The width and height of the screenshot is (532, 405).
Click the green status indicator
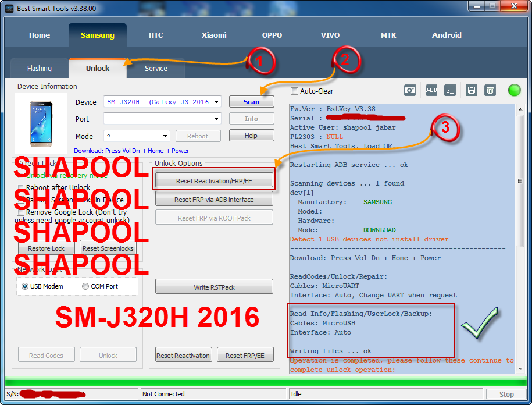pos(514,90)
